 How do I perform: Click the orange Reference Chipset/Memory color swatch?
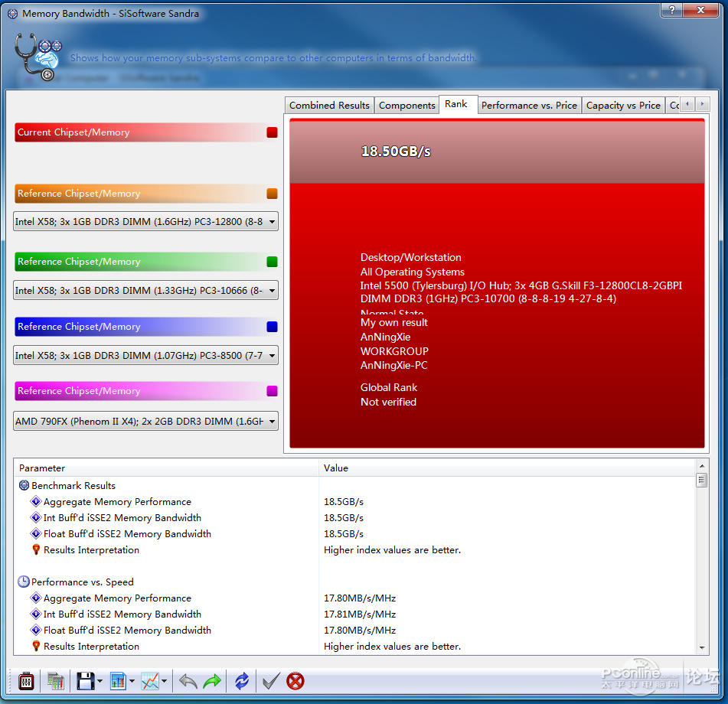pyautogui.click(x=272, y=194)
